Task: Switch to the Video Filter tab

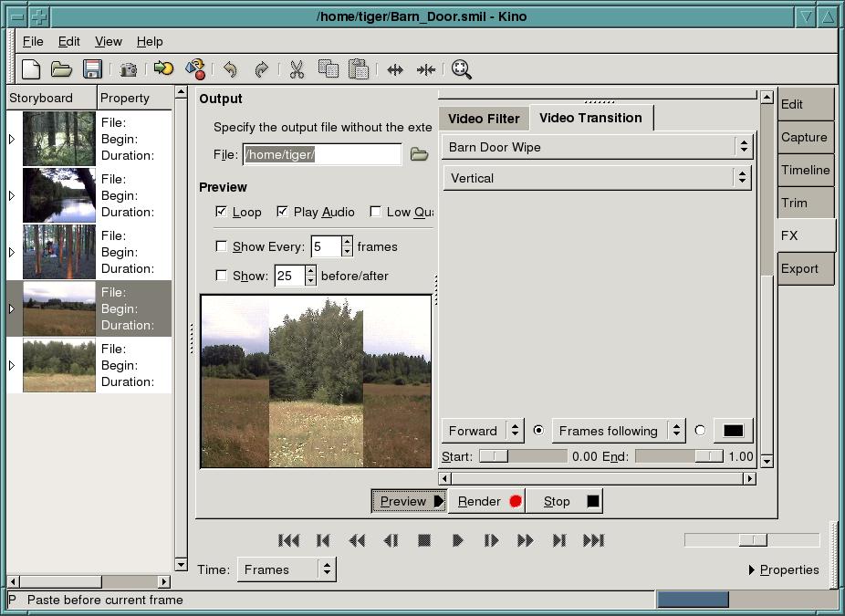Action: click(483, 118)
